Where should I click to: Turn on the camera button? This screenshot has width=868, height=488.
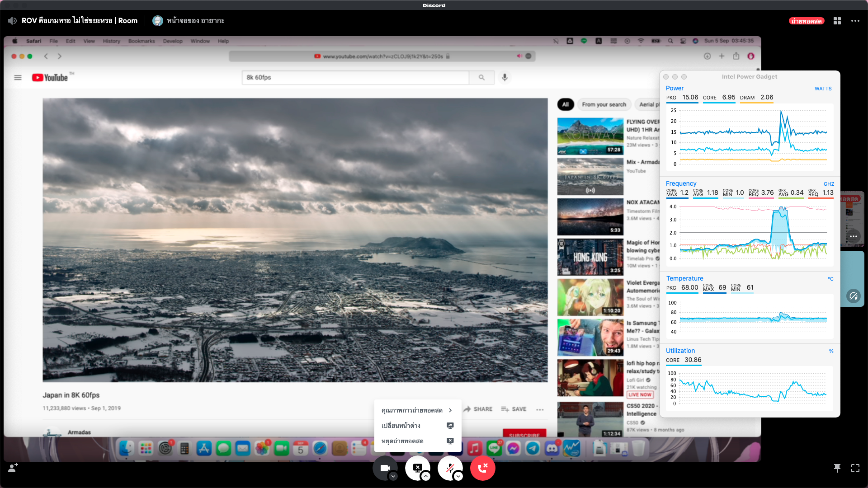point(385,468)
